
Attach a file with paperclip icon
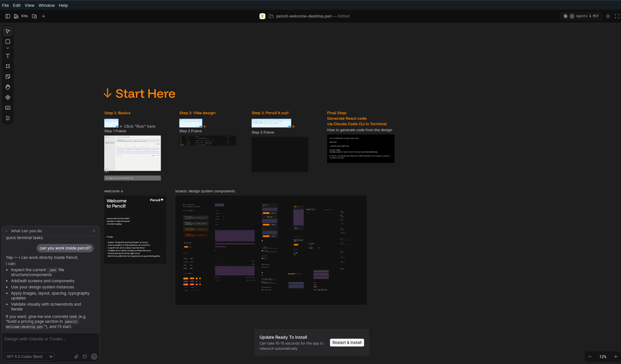pyautogui.click(x=76, y=357)
